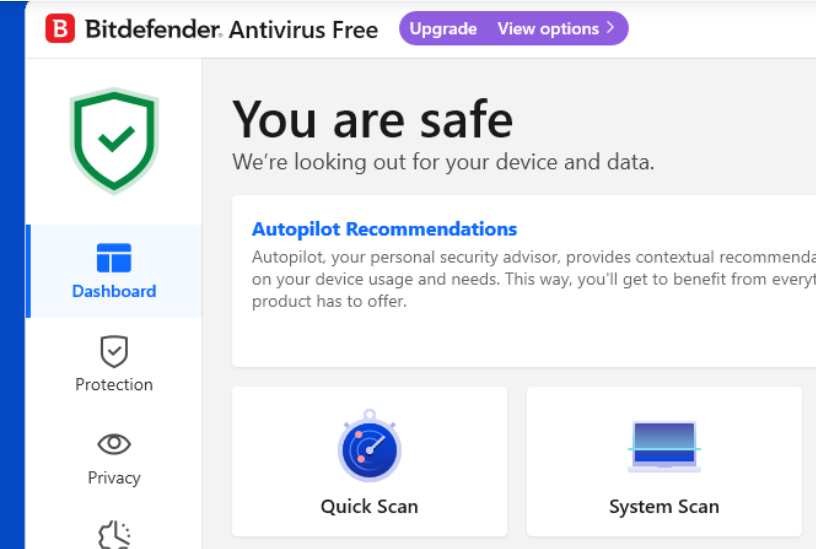The width and height of the screenshot is (816, 549).
Task: Start a scan via the Quick Scan radar icon
Action: [369, 447]
